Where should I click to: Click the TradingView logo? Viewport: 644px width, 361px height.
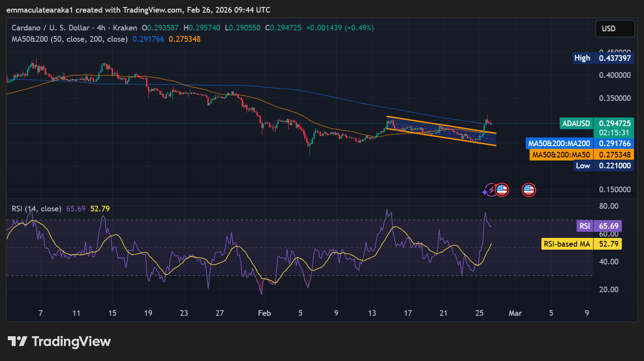click(x=59, y=341)
